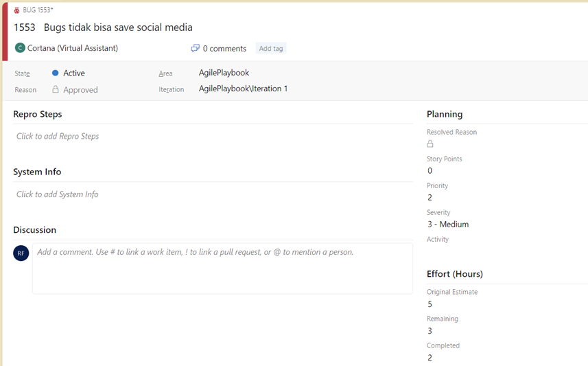Click the Add a comment box
The width and height of the screenshot is (588, 366).
pos(222,268)
